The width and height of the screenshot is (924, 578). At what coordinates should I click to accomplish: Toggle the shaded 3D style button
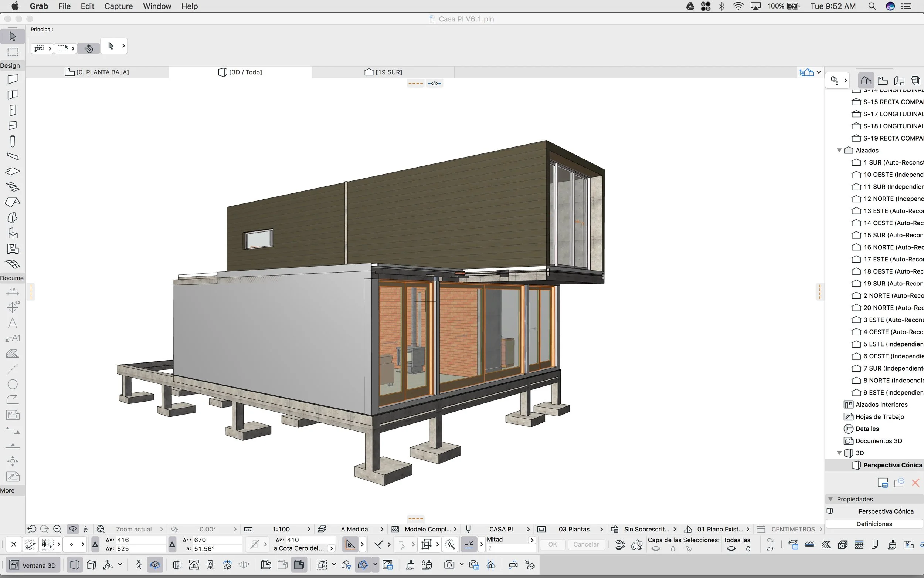tap(299, 565)
